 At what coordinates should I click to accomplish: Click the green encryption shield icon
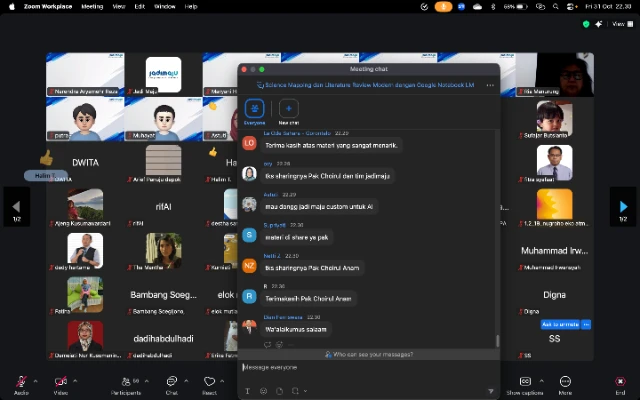(x=586, y=24)
